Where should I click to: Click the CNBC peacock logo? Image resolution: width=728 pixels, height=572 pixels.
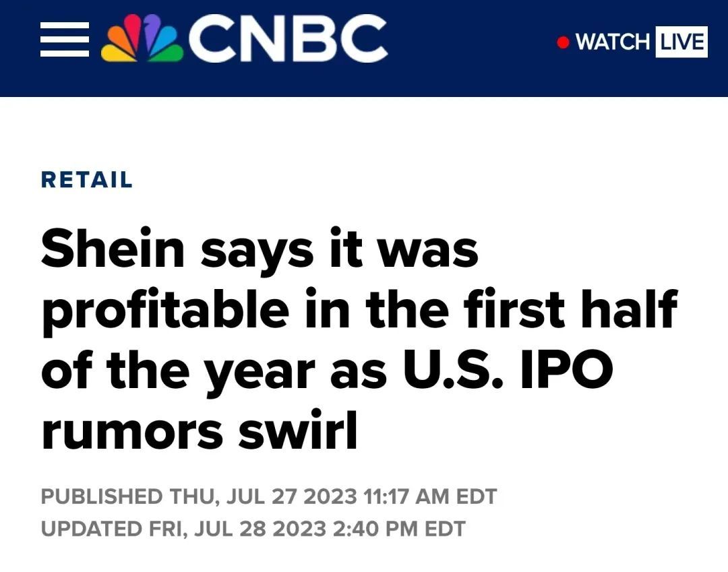141,38
